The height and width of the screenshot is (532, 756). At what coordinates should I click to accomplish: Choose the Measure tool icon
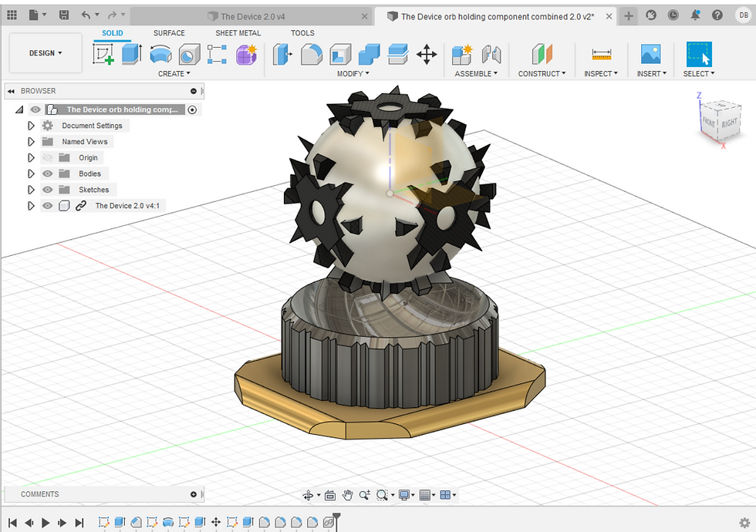pyautogui.click(x=601, y=54)
